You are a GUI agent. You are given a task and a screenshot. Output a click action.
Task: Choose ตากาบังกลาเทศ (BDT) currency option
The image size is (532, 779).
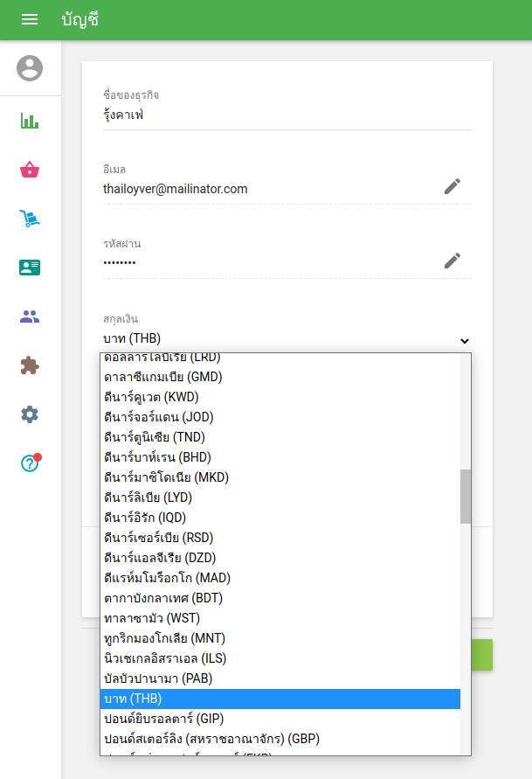pos(162,598)
